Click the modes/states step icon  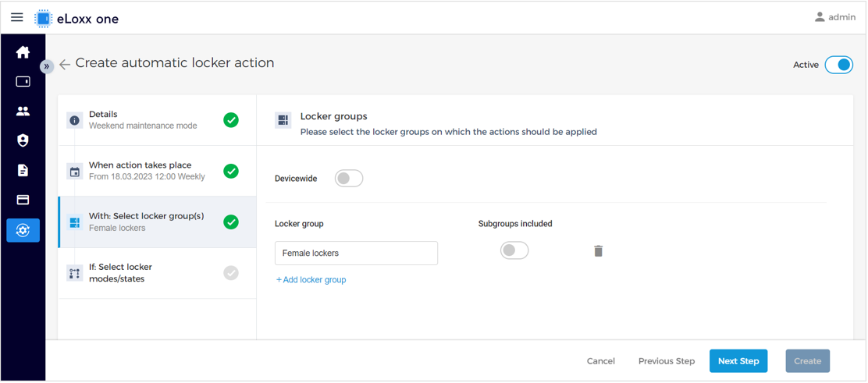75,273
